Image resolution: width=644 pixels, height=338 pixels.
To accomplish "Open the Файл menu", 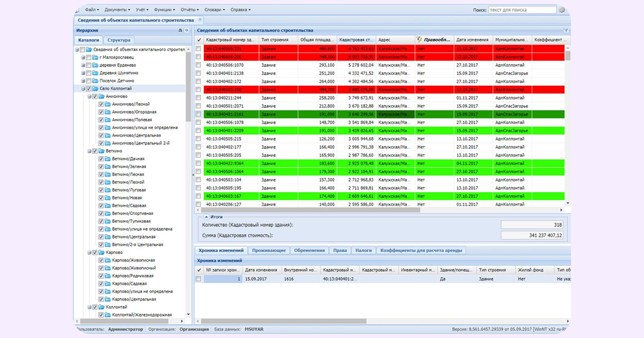I will [x=92, y=10].
